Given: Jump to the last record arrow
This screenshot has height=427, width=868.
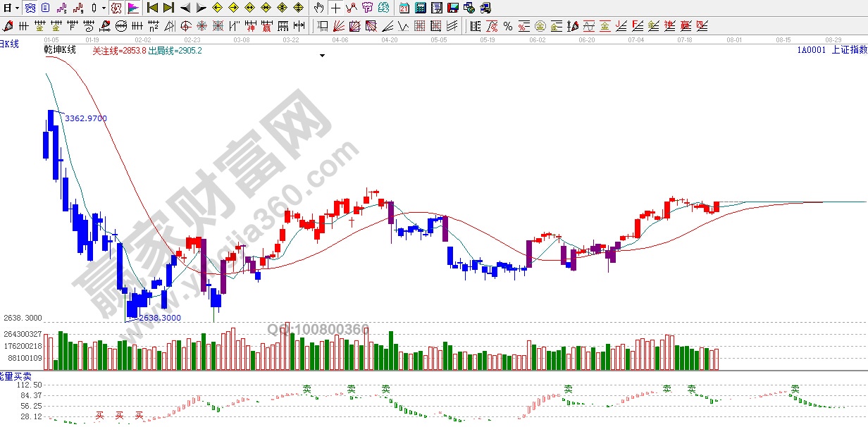Looking at the screenshot, I should [x=168, y=8].
